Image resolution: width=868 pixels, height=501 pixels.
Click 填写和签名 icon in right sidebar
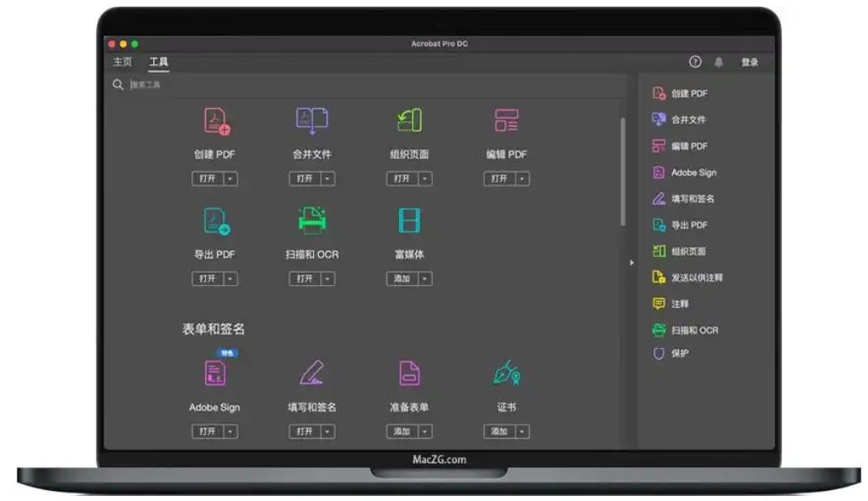pos(659,198)
